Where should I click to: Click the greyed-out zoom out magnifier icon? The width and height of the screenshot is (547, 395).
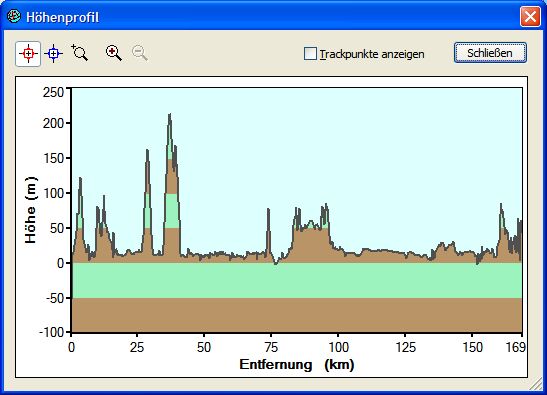[x=140, y=53]
